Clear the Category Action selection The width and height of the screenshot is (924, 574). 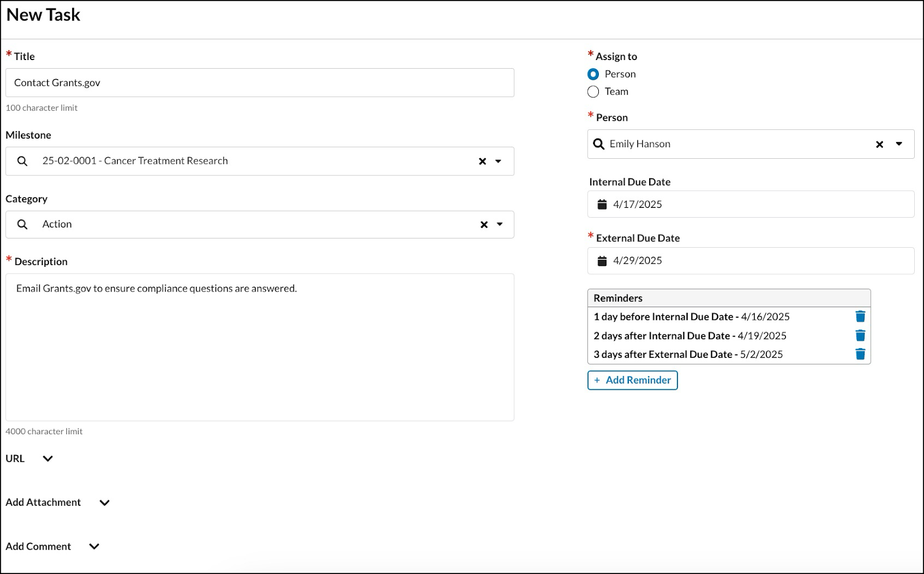[x=484, y=225]
